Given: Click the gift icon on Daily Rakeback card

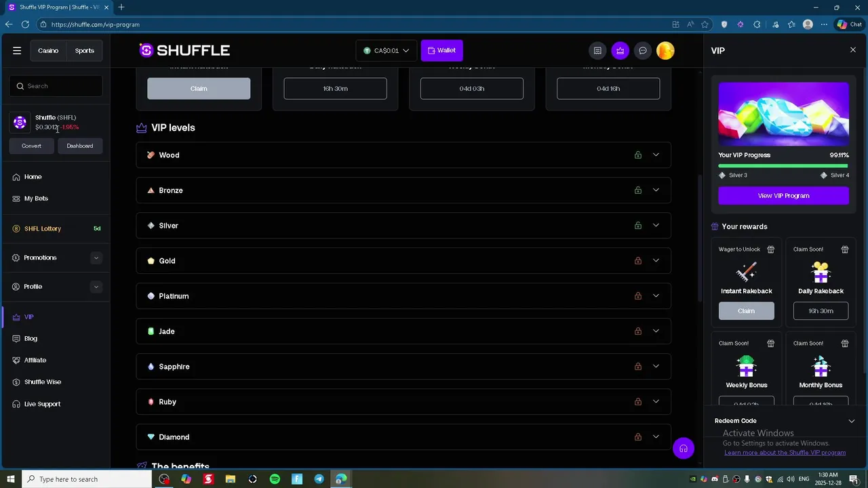Looking at the screenshot, I should tap(844, 249).
